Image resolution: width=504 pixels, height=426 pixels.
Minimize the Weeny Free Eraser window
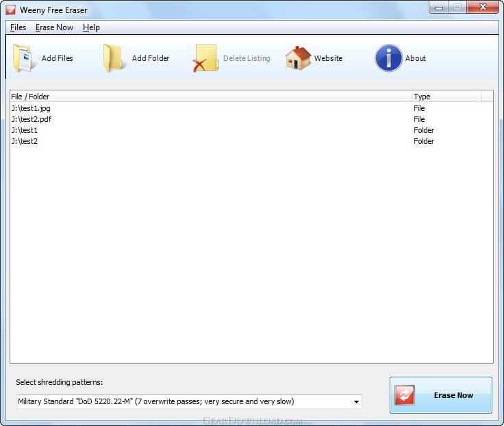tap(439, 8)
